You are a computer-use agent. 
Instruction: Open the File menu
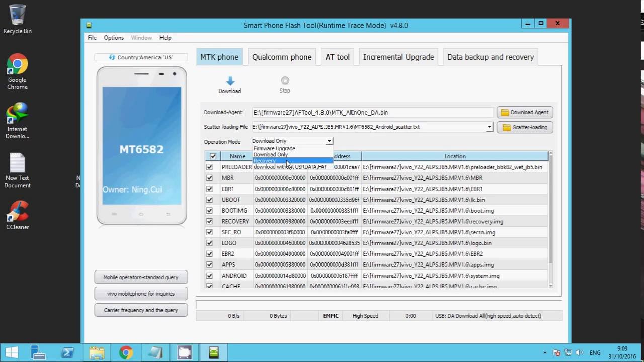coord(92,38)
